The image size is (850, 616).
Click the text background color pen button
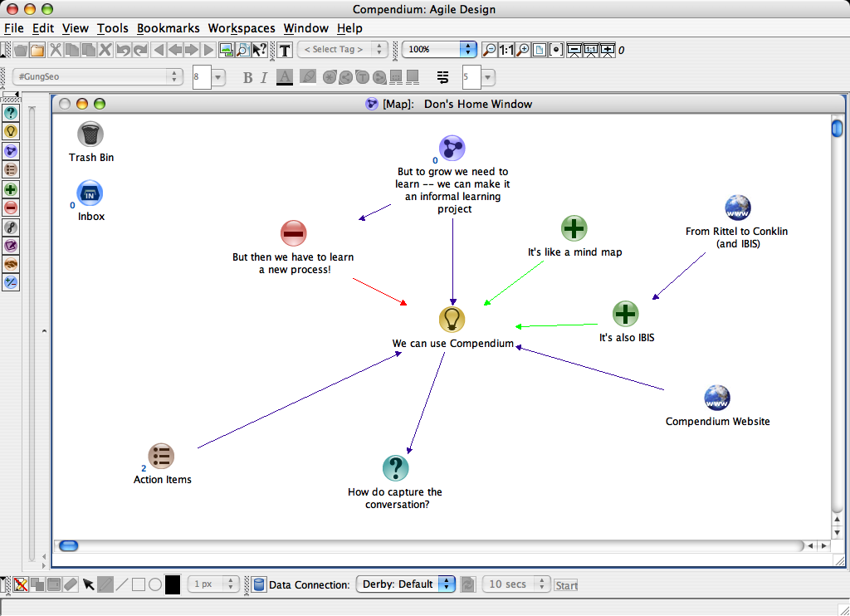[308, 77]
